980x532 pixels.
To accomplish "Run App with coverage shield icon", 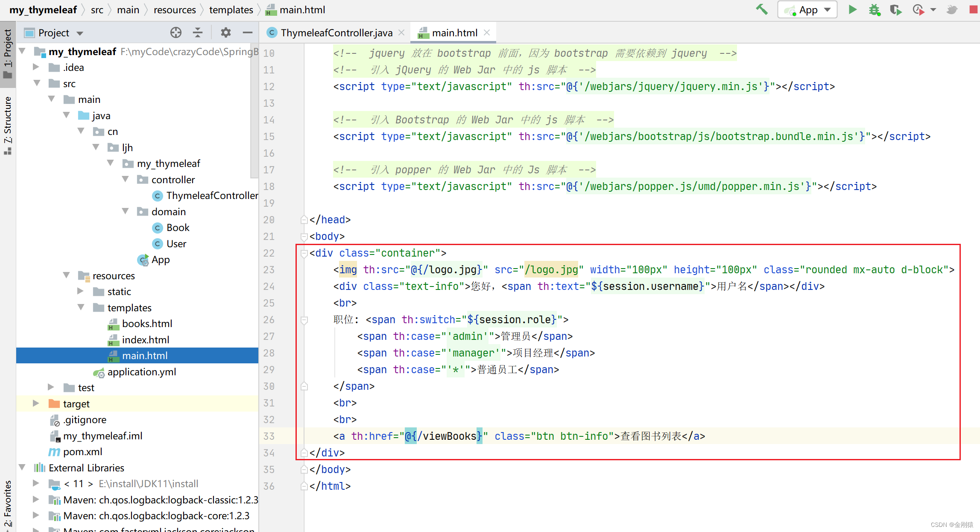I will (x=895, y=9).
